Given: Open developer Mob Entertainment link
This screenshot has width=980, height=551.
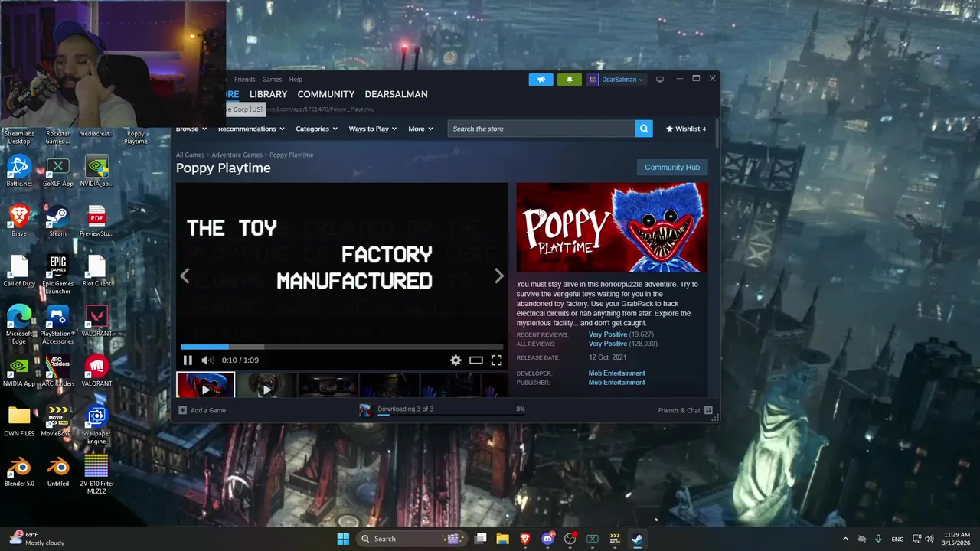Looking at the screenshot, I should coord(616,373).
